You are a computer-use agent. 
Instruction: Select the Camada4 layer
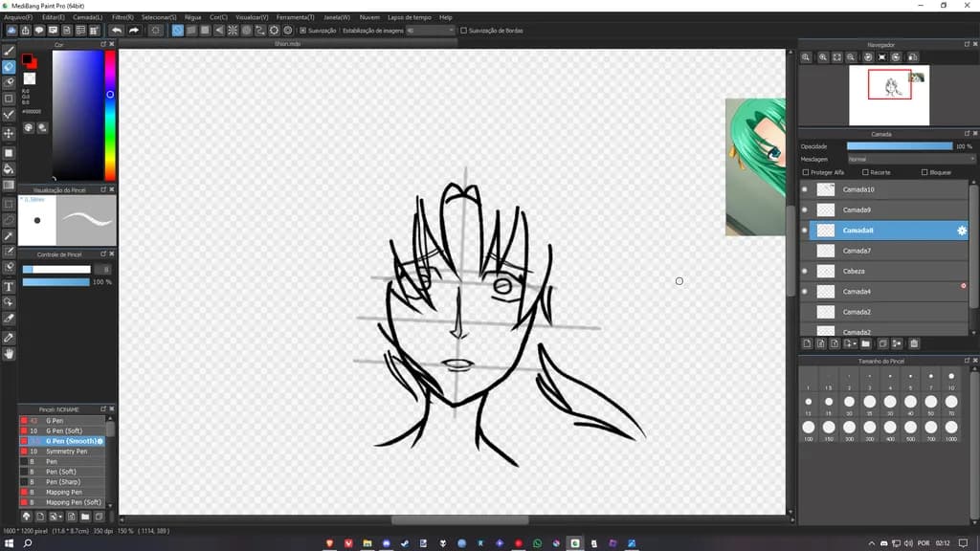(889, 292)
